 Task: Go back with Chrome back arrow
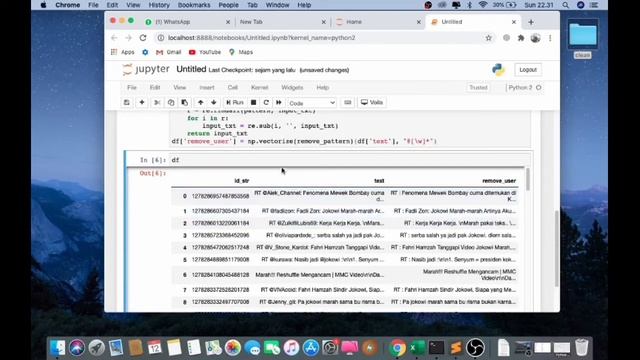114,38
